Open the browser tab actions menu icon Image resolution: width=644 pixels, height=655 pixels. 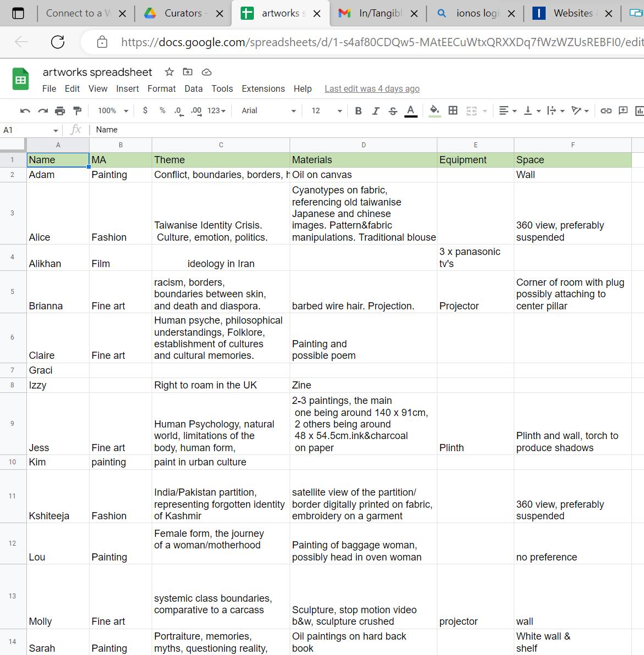point(18,13)
